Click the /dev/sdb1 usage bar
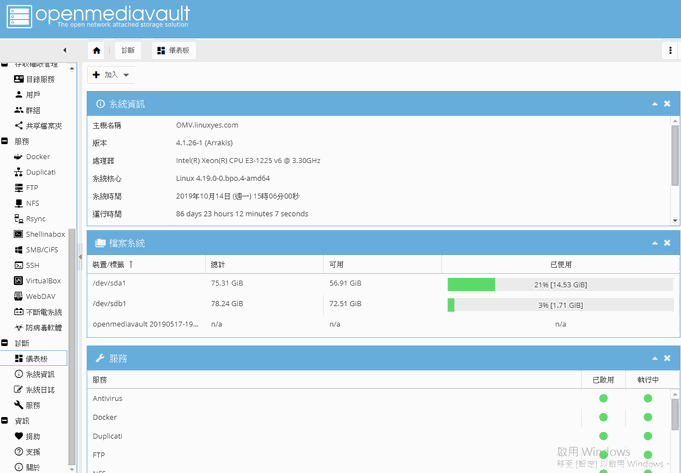 coord(560,305)
